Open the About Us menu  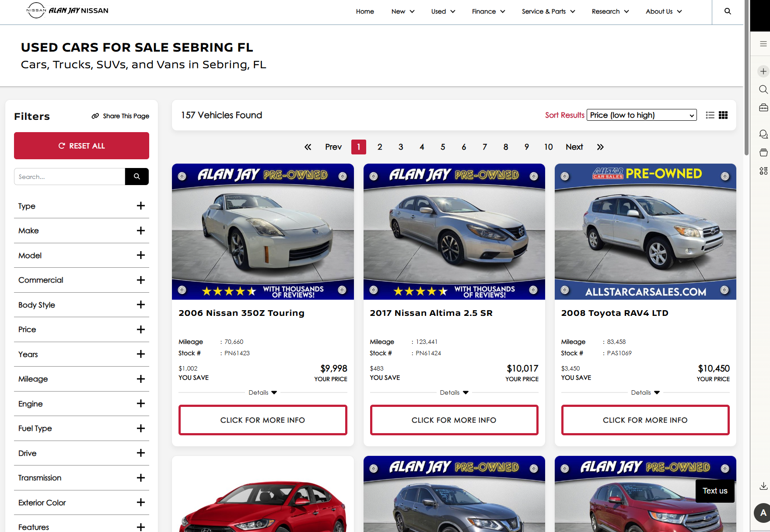click(664, 11)
